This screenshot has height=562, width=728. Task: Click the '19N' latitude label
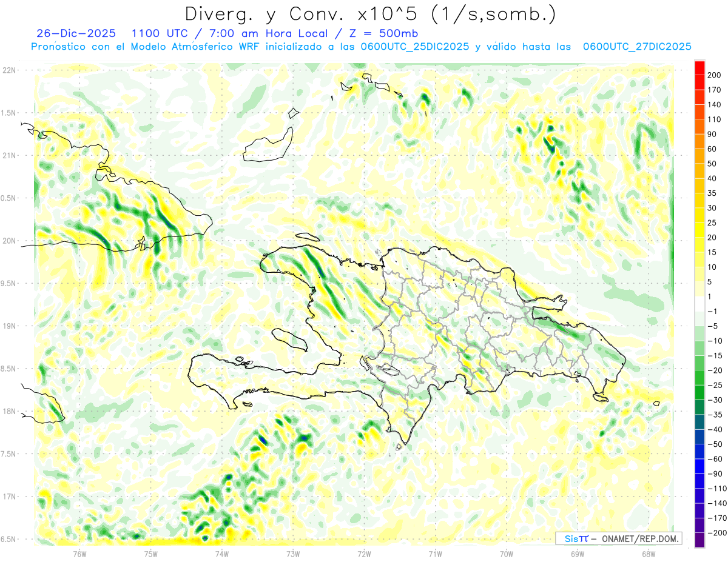pos(9,326)
